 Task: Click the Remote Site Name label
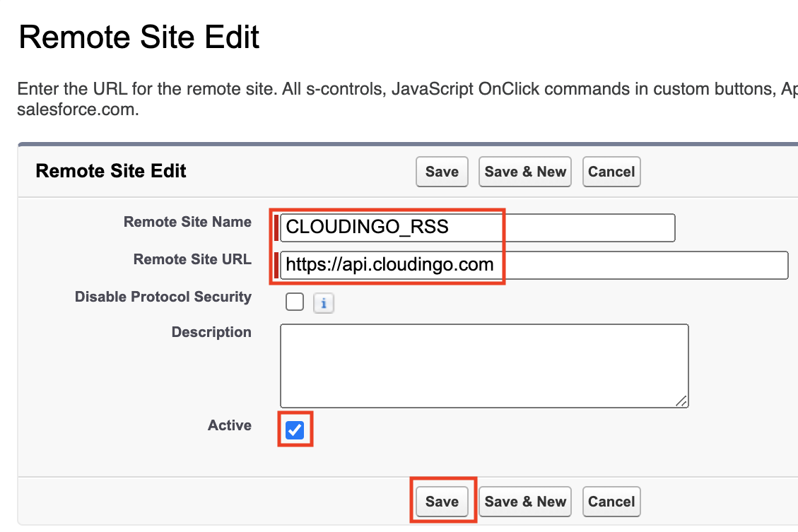(x=187, y=222)
